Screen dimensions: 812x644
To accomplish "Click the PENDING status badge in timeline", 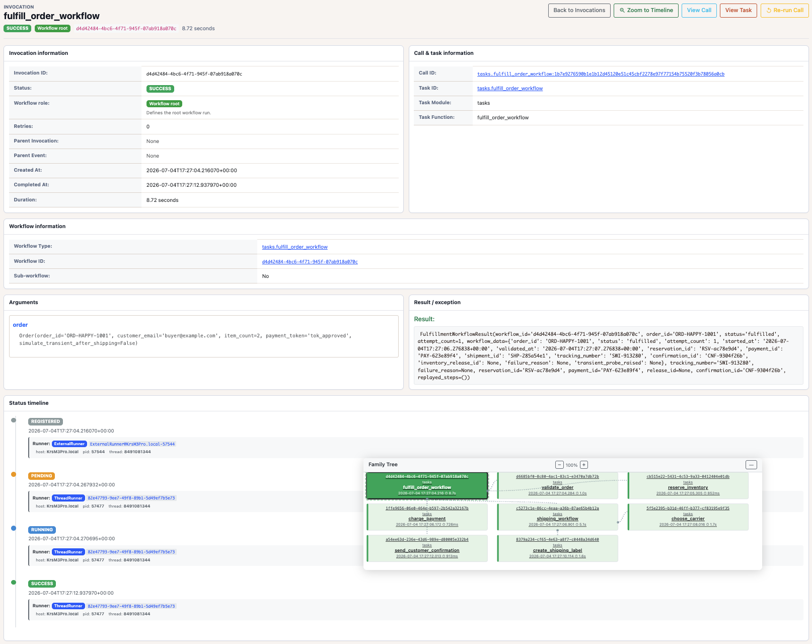I will (x=41, y=476).
